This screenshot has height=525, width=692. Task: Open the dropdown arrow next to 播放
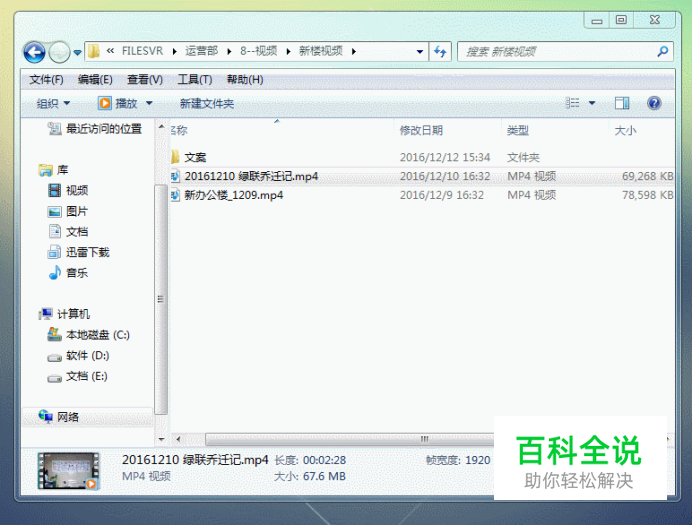[149, 103]
